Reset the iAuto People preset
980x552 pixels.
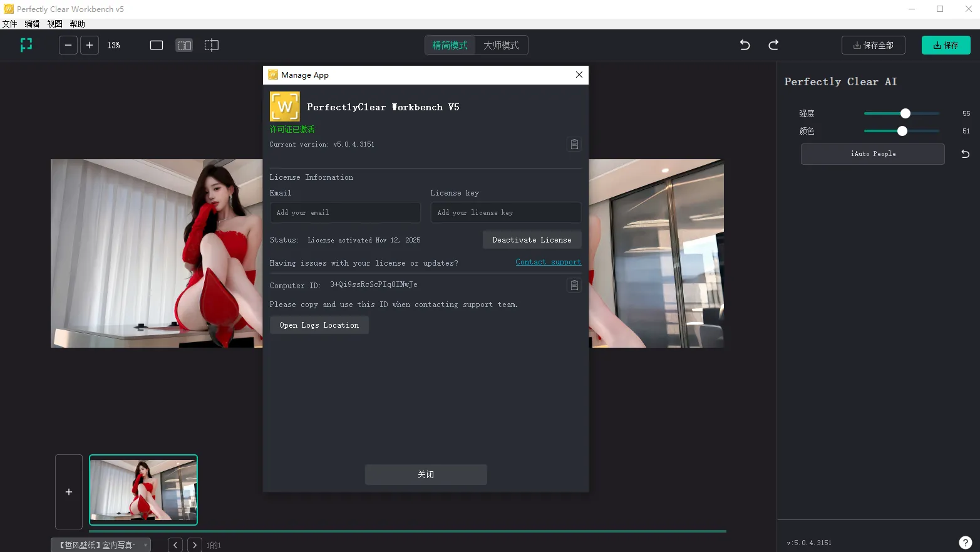965,154
